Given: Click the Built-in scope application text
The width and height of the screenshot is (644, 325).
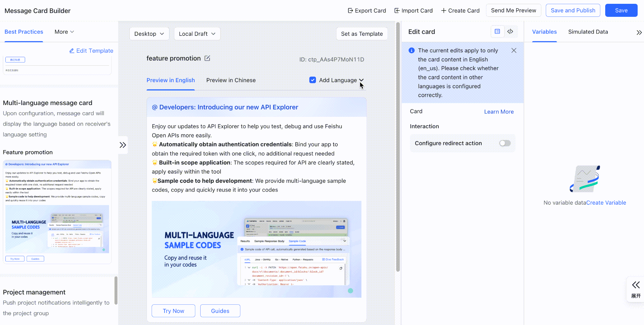Looking at the screenshot, I should coord(195,162).
